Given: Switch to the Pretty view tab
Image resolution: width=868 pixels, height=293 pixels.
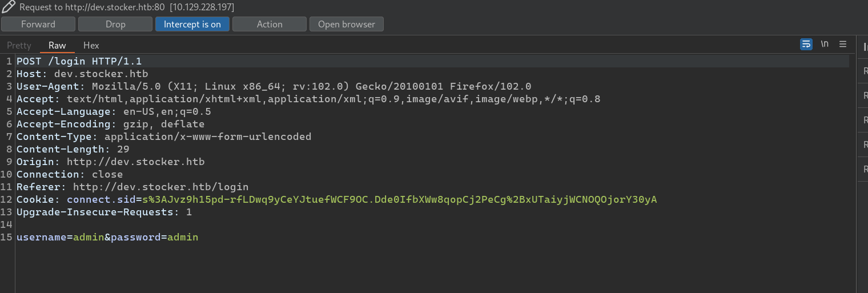Looking at the screenshot, I should point(19,45).
